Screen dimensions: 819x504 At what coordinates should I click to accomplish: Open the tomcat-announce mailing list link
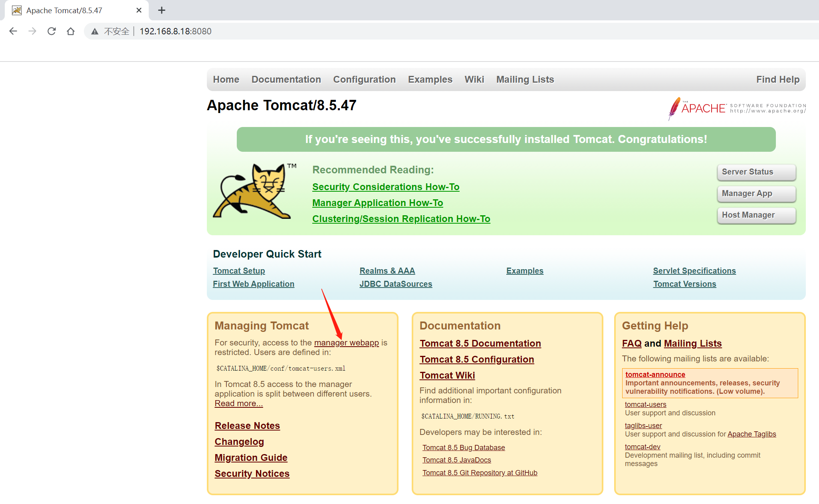pos(655,374)
